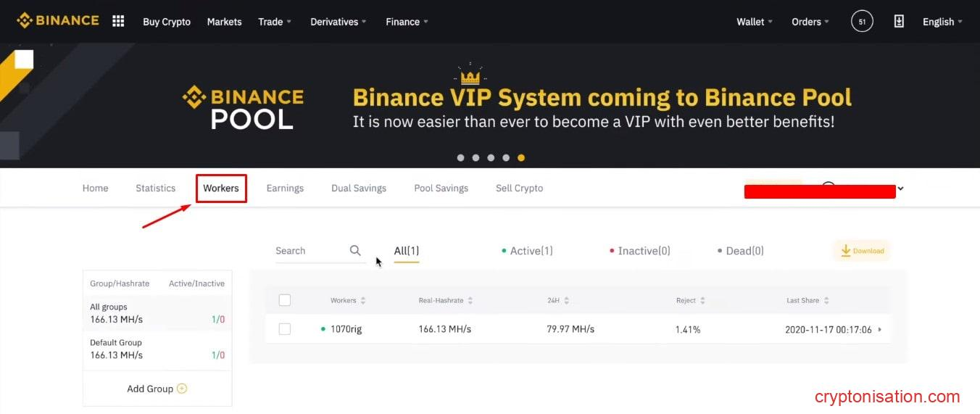Check the 1070rig worker checkbox
The width and height of the screenshot is (980, 414).
coord(285,329)
